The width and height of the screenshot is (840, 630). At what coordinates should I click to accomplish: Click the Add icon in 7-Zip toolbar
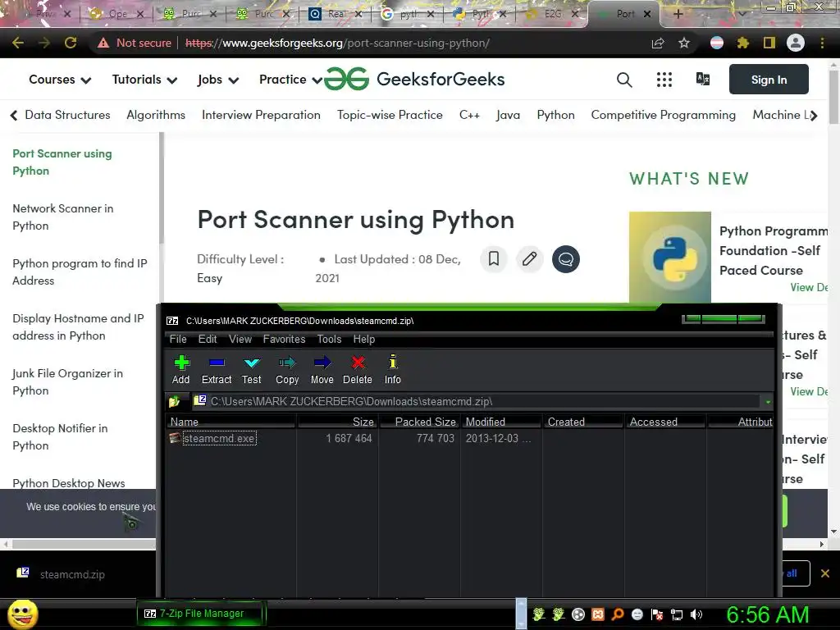[181, 363]
